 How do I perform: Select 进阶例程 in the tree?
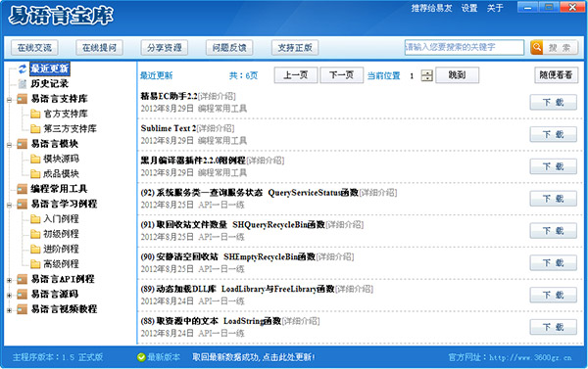click(61, 249)
